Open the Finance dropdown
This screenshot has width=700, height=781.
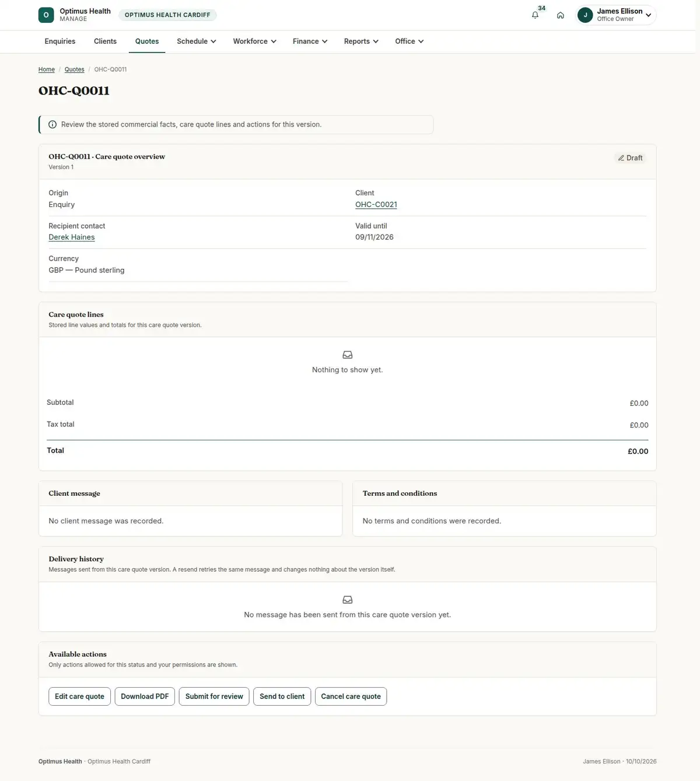pyautogui.click(x=310, y=41)
